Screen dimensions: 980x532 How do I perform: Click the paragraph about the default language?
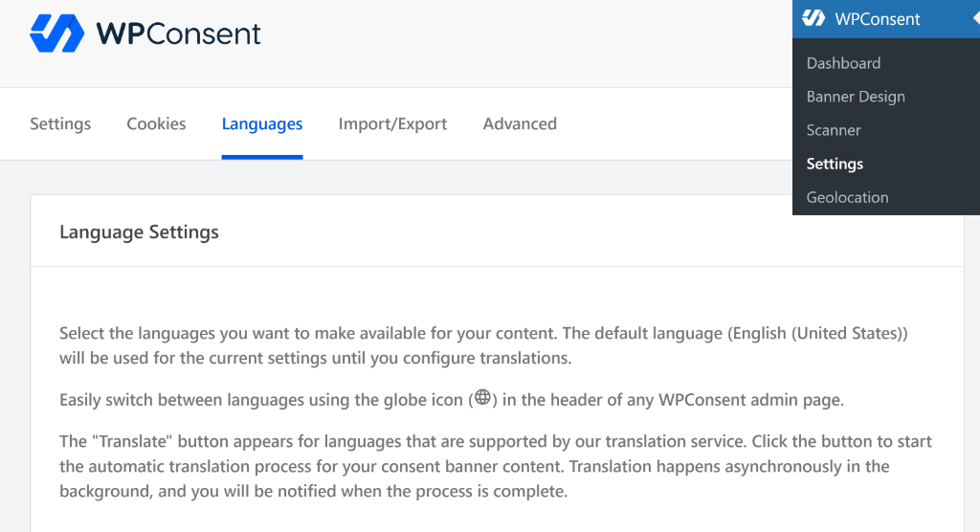482,346
